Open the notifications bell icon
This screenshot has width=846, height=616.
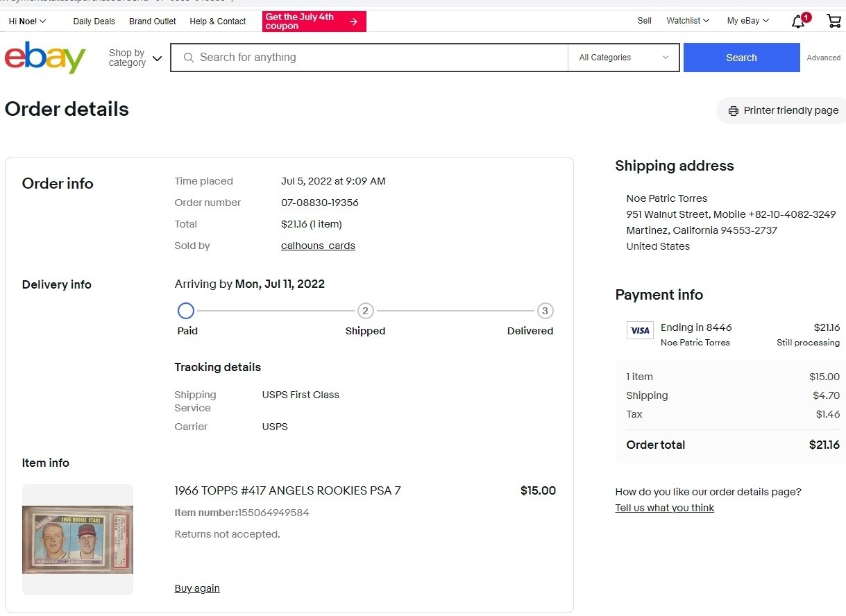coord(799,21)
